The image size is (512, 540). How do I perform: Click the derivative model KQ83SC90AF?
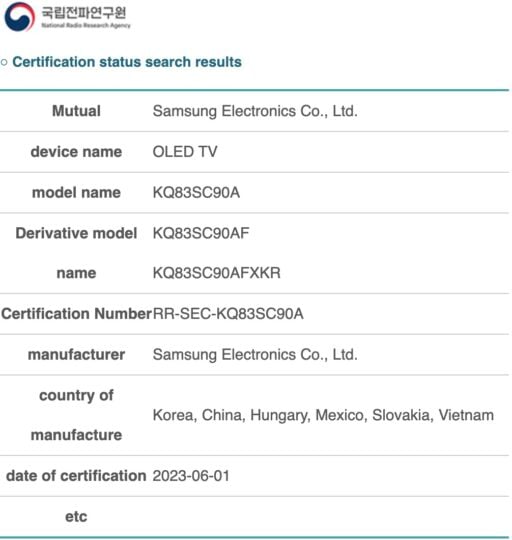(x=201, y=233)
